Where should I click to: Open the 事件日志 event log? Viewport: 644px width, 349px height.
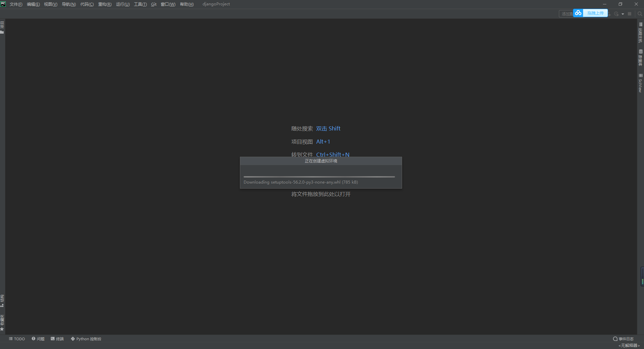tap(623, 339)
